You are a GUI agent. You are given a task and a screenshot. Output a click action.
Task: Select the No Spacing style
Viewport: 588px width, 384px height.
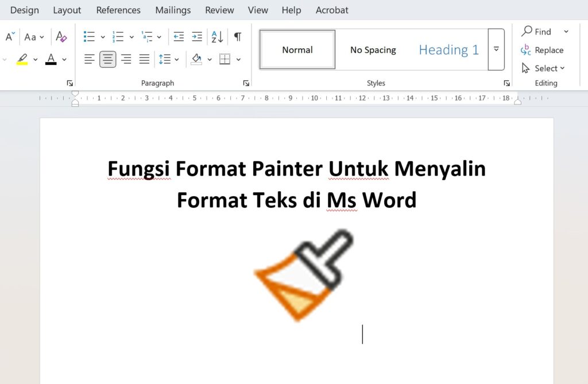[373, 49]
